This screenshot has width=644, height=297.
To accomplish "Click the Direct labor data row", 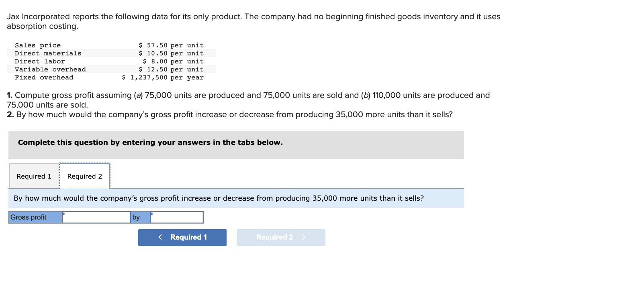I will pyautogui.click(x=111, y=61).
